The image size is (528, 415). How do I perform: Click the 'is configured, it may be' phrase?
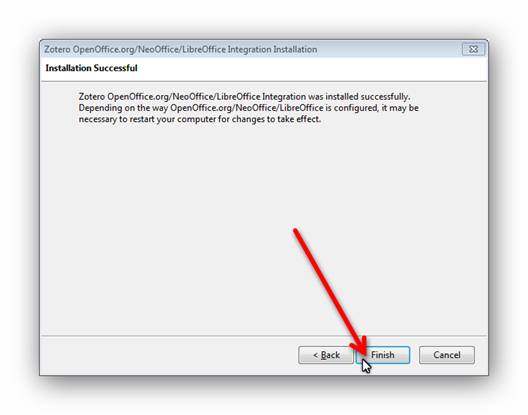click(372, 108)
